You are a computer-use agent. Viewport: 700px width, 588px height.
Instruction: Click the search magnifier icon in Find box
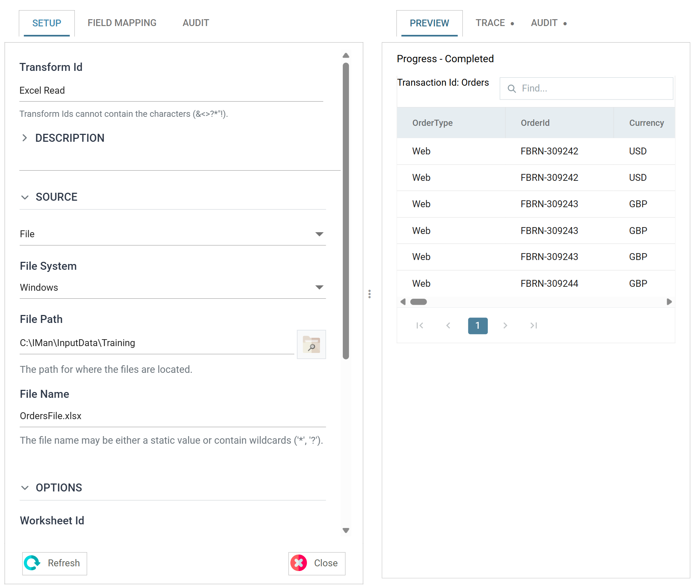(x=511, y=89)
